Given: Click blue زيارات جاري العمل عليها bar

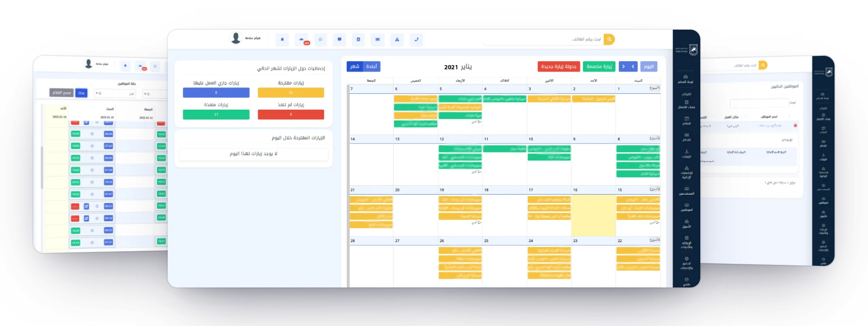Looking at the screenshot, I should point(216,92).
